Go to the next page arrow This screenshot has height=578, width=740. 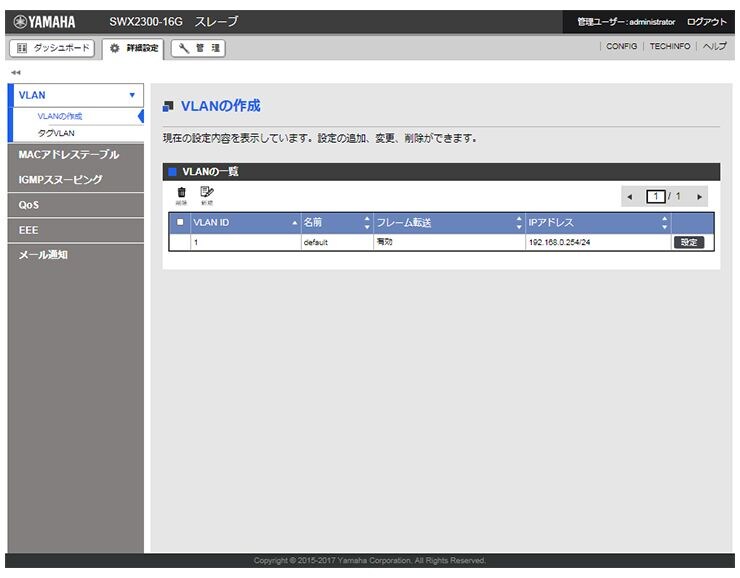[699, 197]
